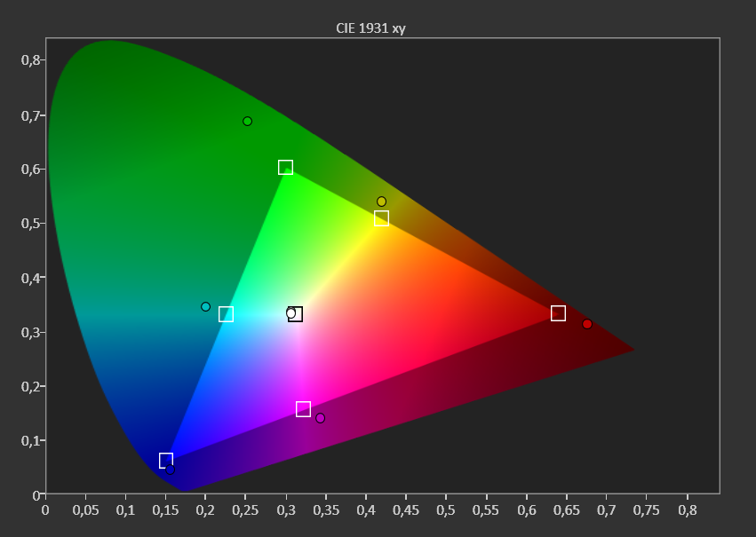
Task: Select the measured cyan circle point
Action: pyautogui.click(x=205, y=307)
